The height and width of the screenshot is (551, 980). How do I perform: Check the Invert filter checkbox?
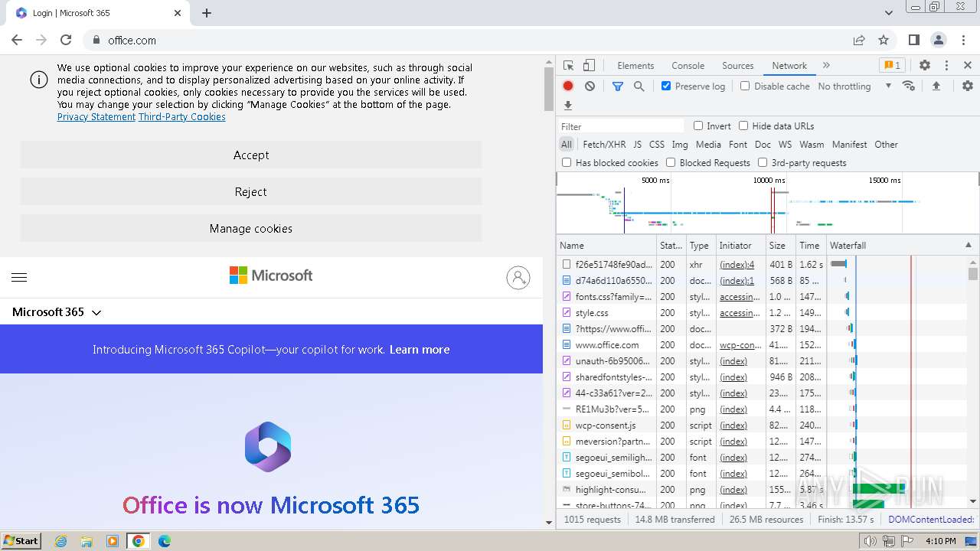(x=698, y=126)
